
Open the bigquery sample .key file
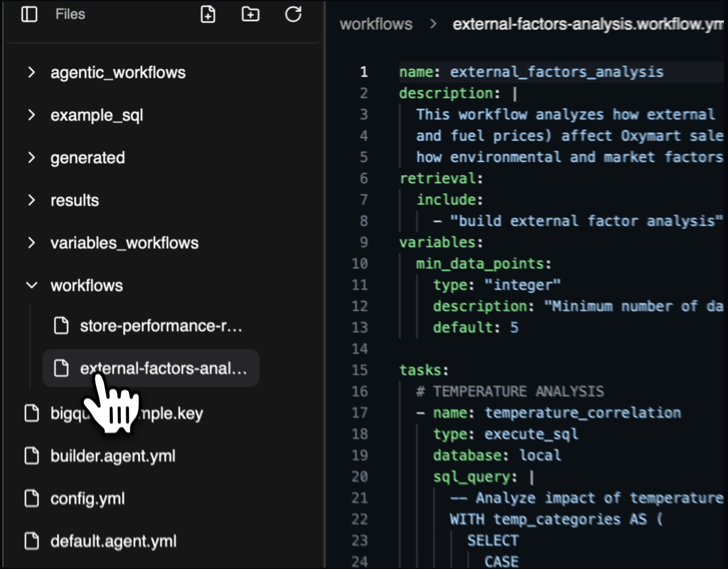[127, 413]
